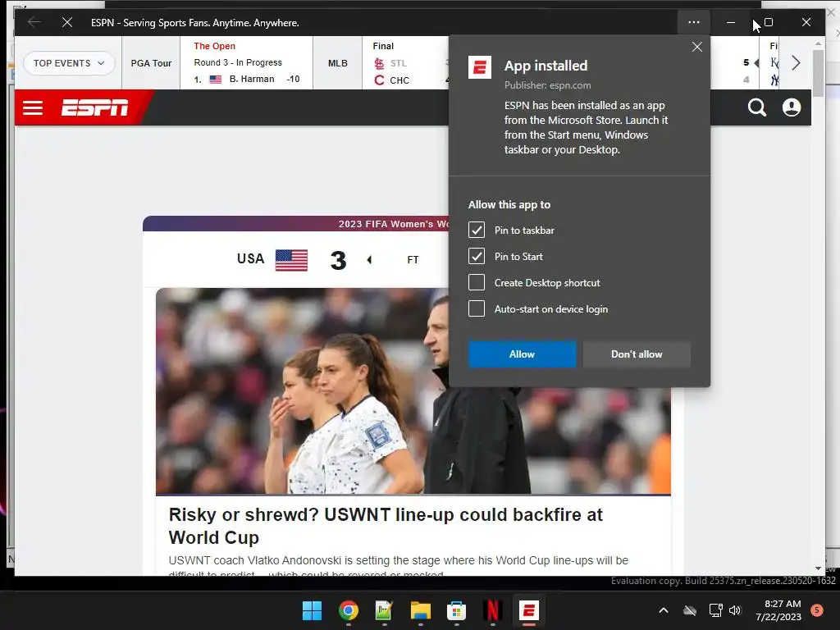Click the page vertical scrollbar thumb
The image size is (840, 630).
coord(818,73)
